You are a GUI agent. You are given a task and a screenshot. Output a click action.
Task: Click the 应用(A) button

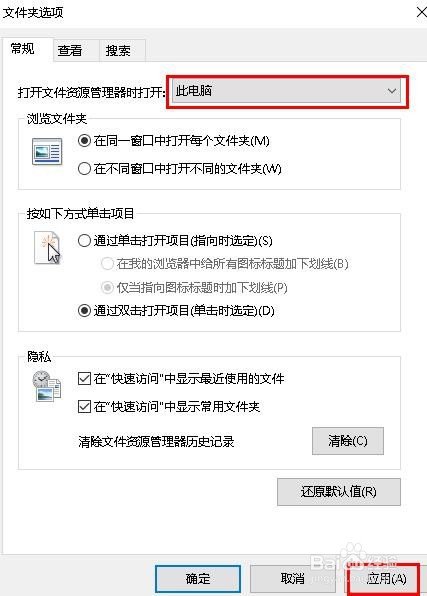tap(385, 579)
